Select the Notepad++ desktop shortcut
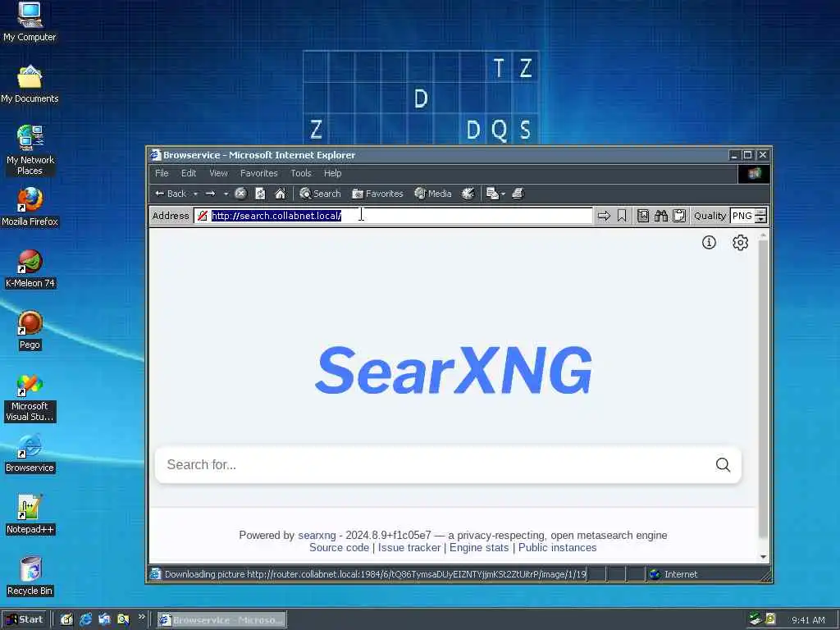The width and height of the screenshot is (840, 630). [x=30, y=515]
